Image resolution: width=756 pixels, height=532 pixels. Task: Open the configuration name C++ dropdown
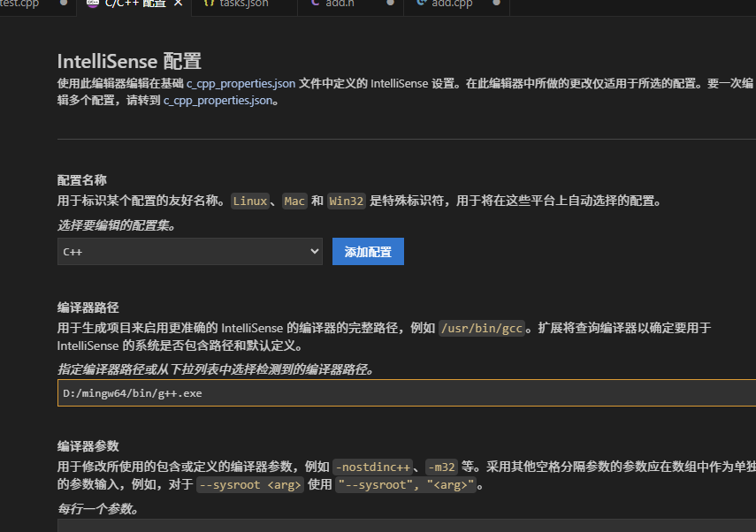(190, 252)
